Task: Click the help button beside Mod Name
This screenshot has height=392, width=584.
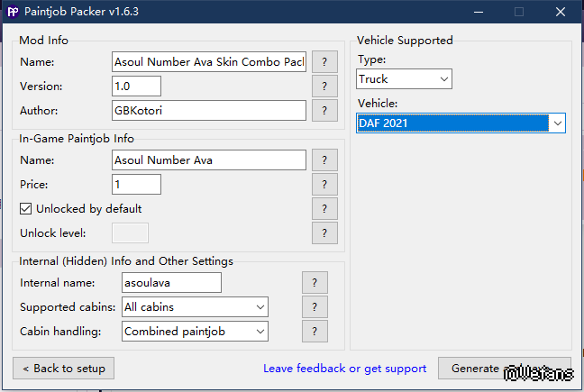Action: pos(324,62)
